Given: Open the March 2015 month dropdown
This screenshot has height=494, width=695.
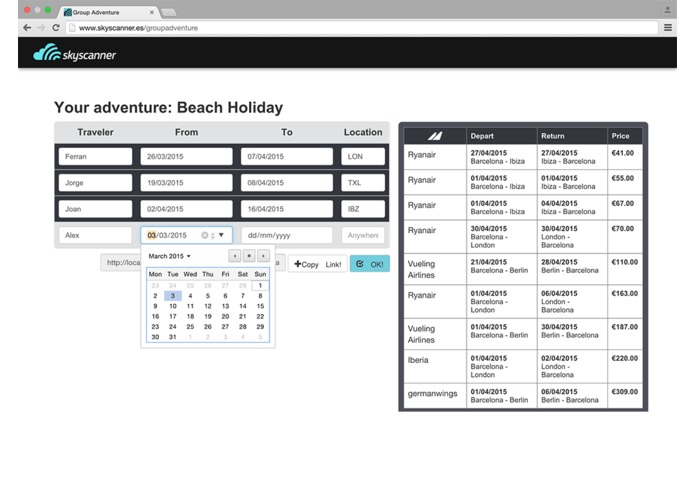Looking at the screenshot, I should (x=169, y=256).
